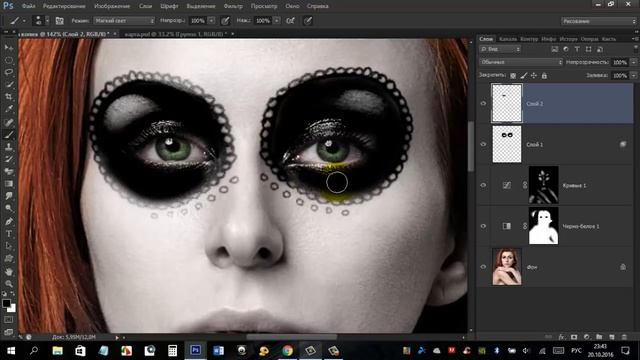Select the Clone Stamp tool
The width and height of the screenshot is (640, 360).
[9, 147]
